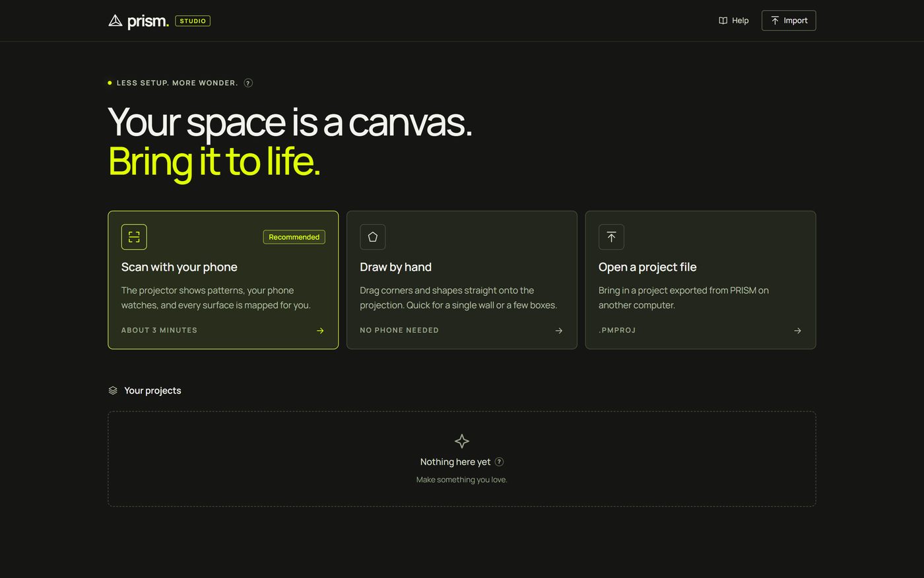Click the "prism." wordmark
Screen dimensions: 924x578
pos(148,21)
